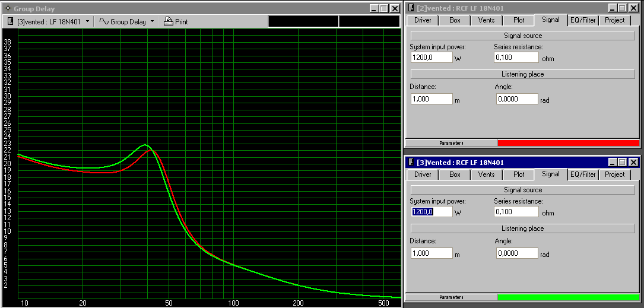Maximize the Group Delay window
The width and height of the screenshot is (644, 308).
[384, 8]
